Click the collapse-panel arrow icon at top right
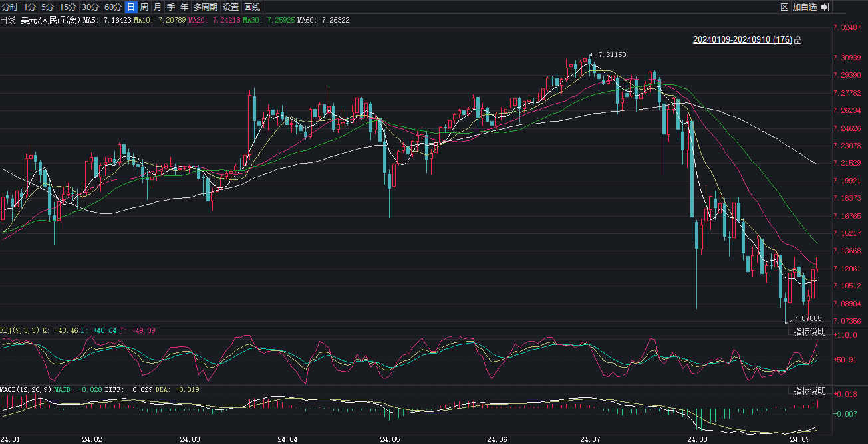This screenshot has height=444, width=868. [825, 7]
